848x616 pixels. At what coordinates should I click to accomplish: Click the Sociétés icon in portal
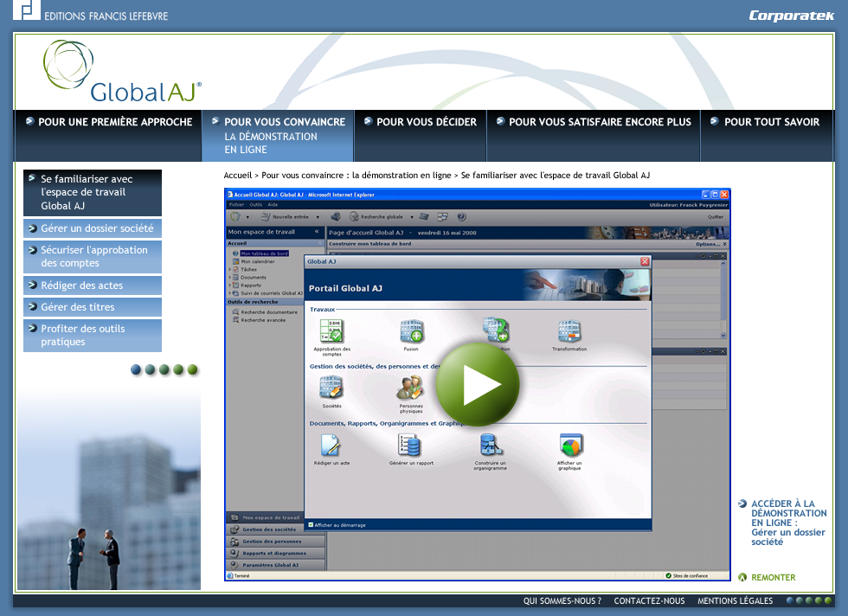tap(331, 392)
